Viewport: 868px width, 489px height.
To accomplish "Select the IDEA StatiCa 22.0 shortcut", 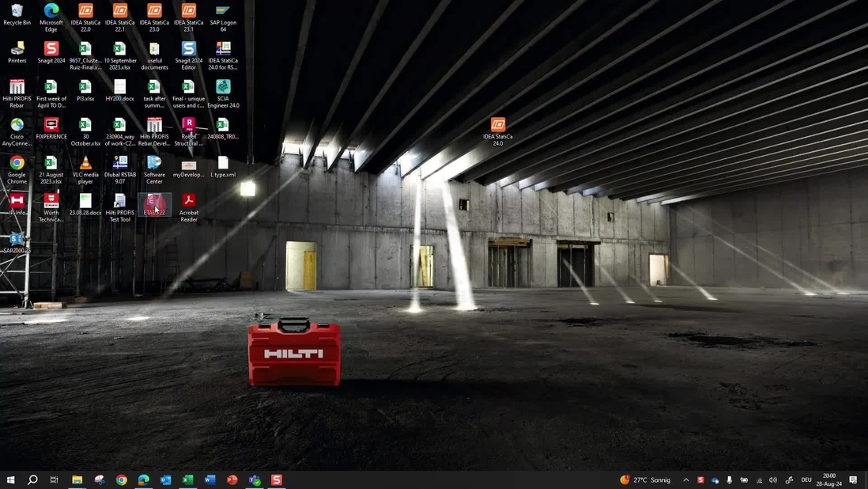I will pyautogui.click(x=85, y=17).
